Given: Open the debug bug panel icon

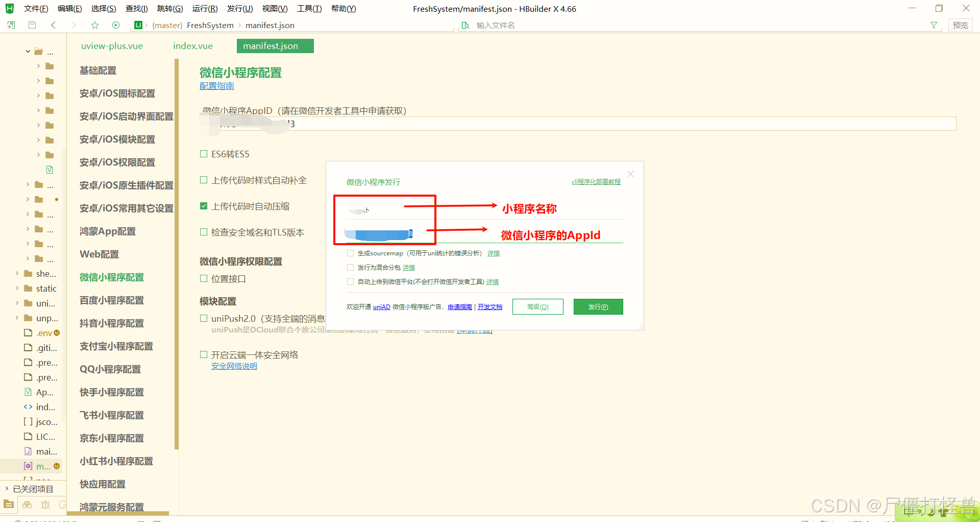Looking at the screenshot, I should click(45, 505).
